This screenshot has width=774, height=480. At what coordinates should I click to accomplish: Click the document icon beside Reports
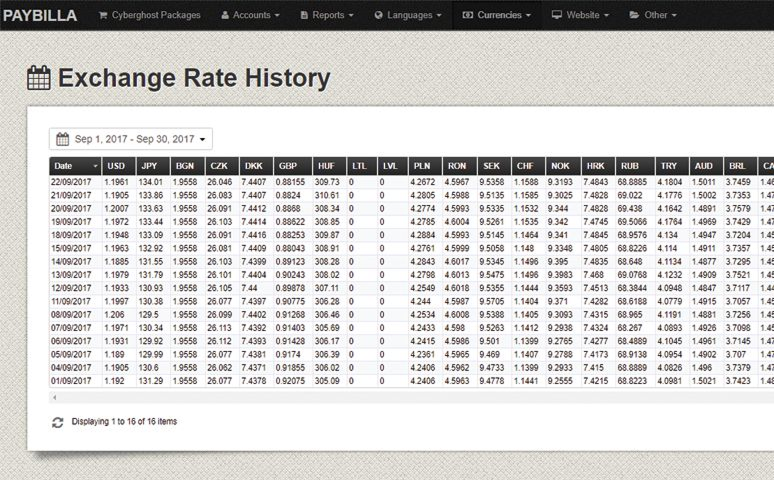click(302, 15)
